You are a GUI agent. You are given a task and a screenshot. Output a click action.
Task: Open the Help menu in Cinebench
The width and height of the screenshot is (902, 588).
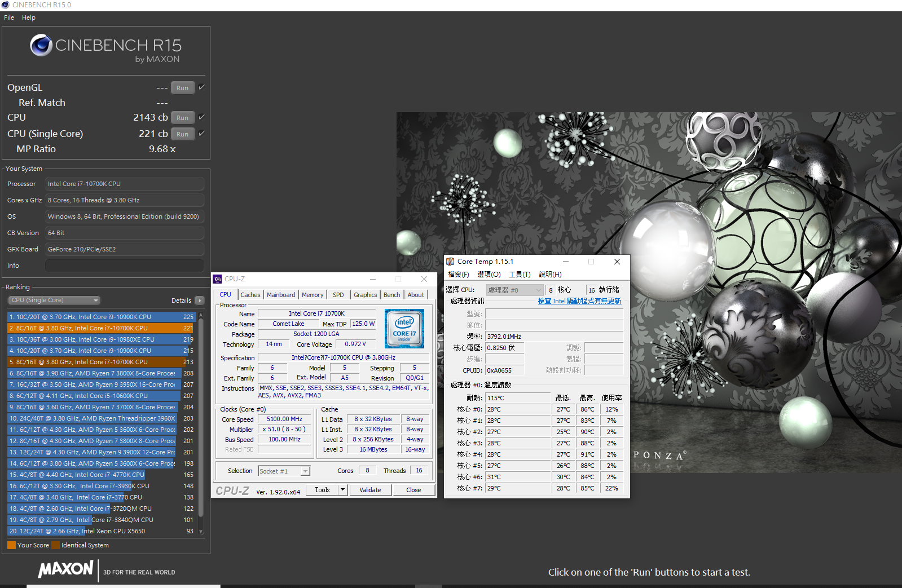[x=29, y=17]
